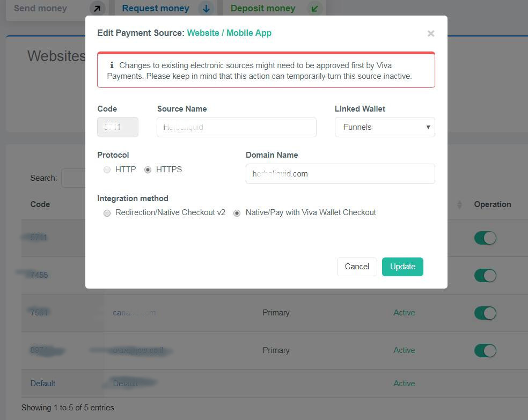Disable the Operation toggle for code 7561
The image size is (528, 420).
pos(485,313)
